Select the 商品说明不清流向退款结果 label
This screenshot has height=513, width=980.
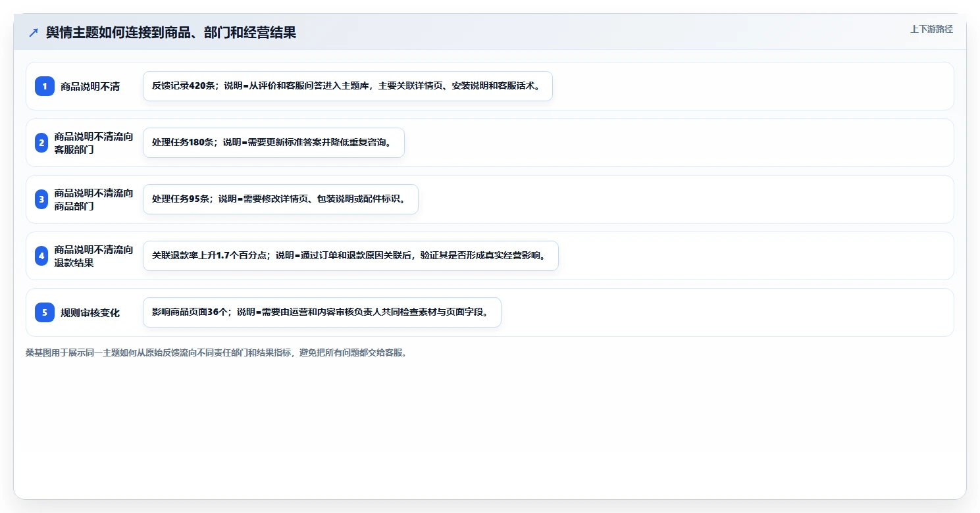coord(93,256)
